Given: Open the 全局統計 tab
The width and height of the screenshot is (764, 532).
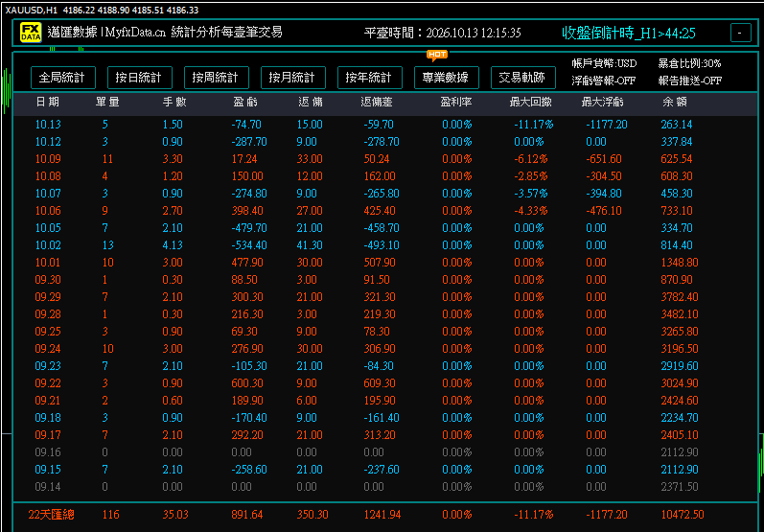Looking at the screenshot, I should (x=63, y=78).
